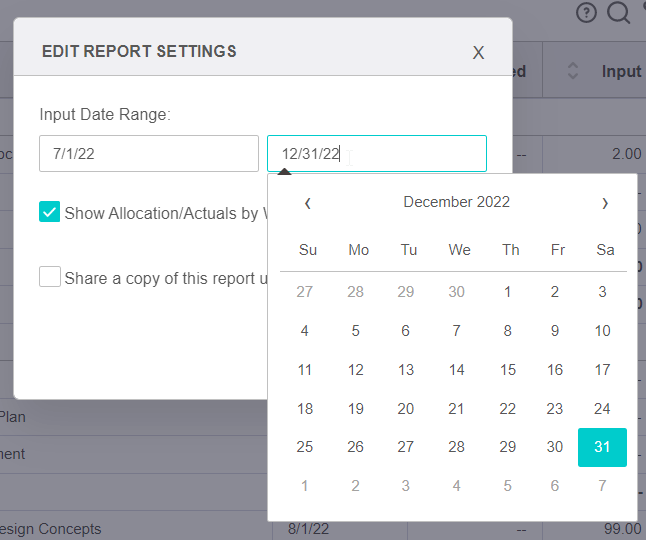This screenshot has width=646, height=540.
Task: Pick November 27 greyed date
Action: coord(305,292)
